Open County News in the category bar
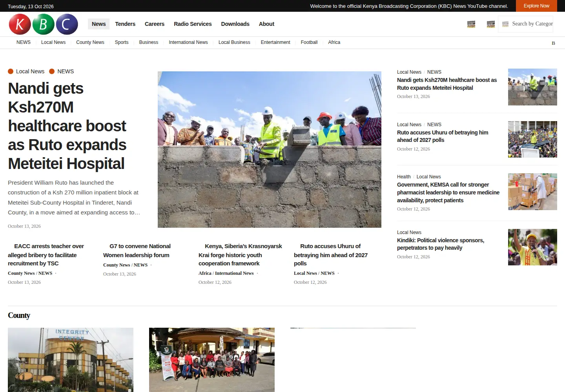The height and width of the screenshot is (392, 565). (90, 42)
